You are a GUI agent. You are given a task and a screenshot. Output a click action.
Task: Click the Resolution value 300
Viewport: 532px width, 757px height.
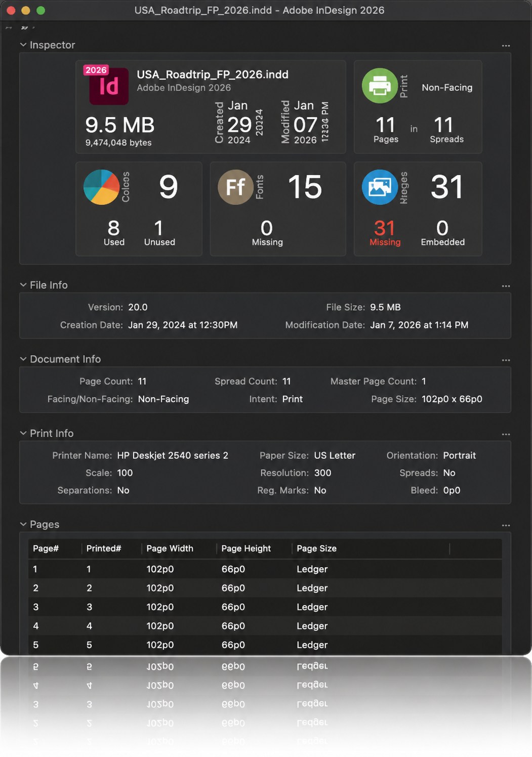point(322,473)
